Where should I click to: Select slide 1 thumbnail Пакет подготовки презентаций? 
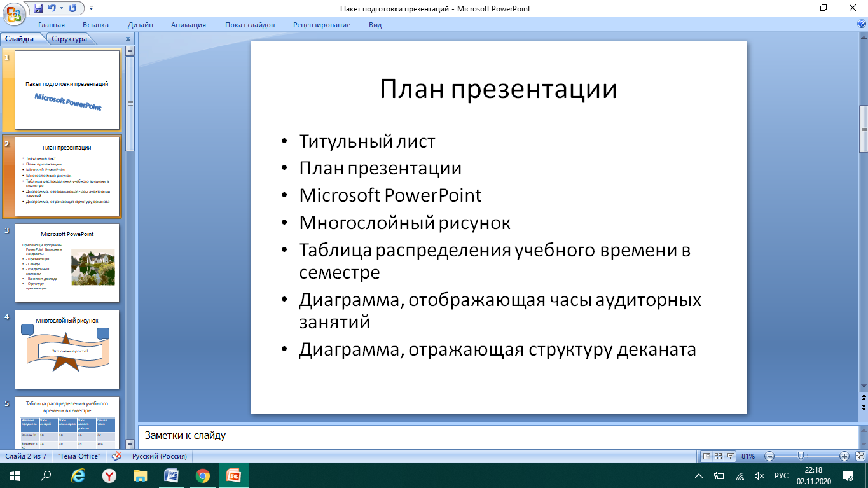67,90
